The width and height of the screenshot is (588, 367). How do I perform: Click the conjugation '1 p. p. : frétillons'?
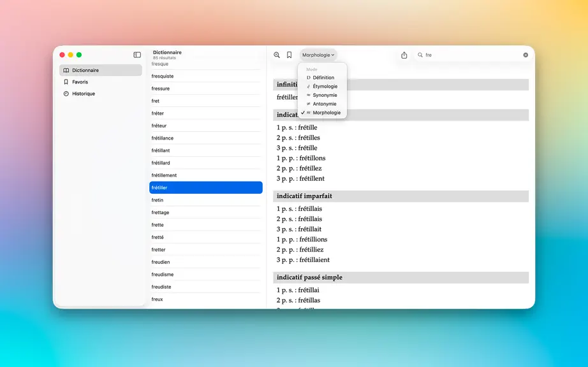(x=301, y=158)
